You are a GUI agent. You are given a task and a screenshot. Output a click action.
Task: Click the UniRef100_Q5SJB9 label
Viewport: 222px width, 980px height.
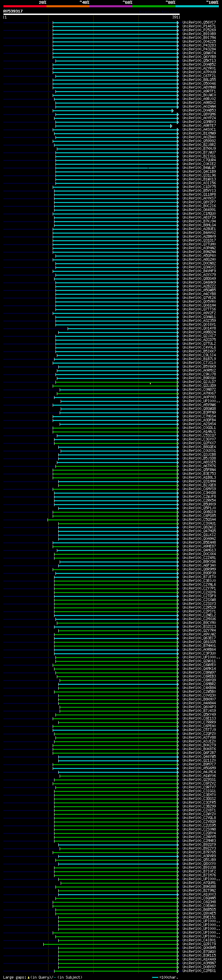coord(199,860)
